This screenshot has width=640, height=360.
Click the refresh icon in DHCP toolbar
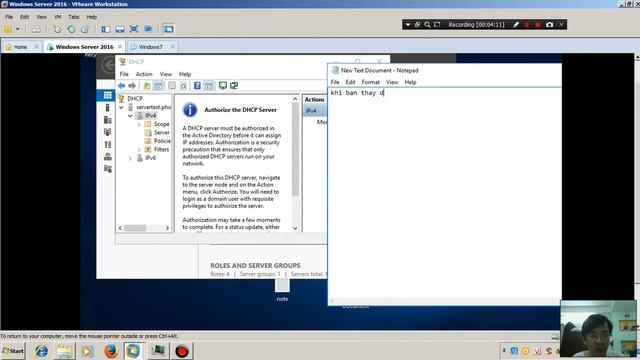click(x=183, y=86)
